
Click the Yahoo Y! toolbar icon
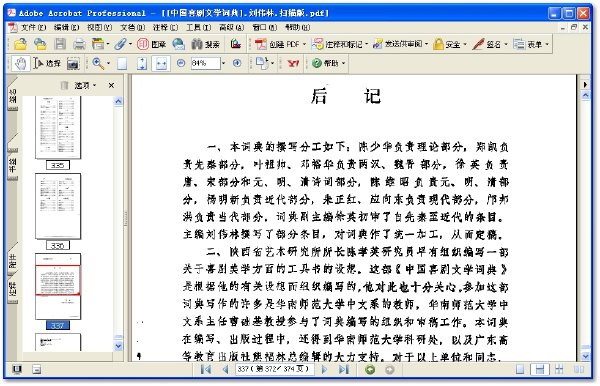tap(293, 63)
